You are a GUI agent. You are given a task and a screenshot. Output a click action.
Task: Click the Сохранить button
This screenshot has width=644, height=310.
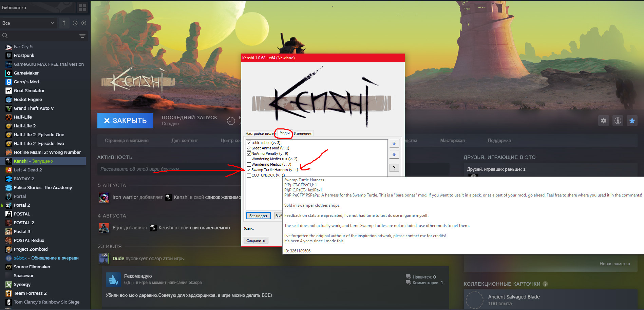pos(256,241)
